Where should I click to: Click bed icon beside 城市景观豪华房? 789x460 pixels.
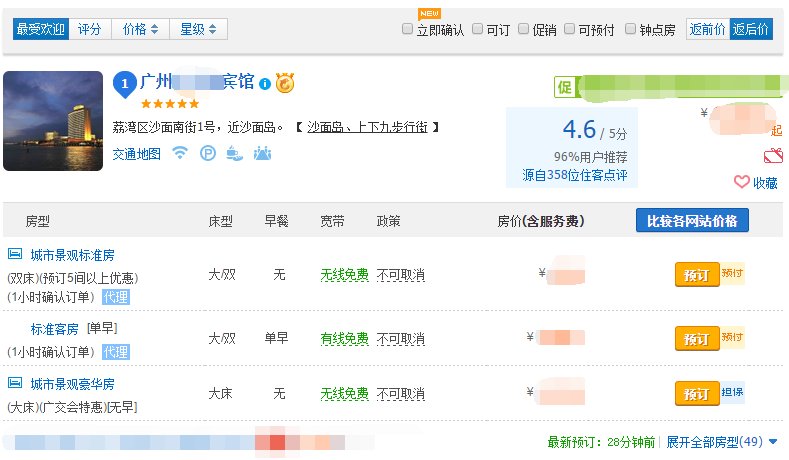point(15,382)
